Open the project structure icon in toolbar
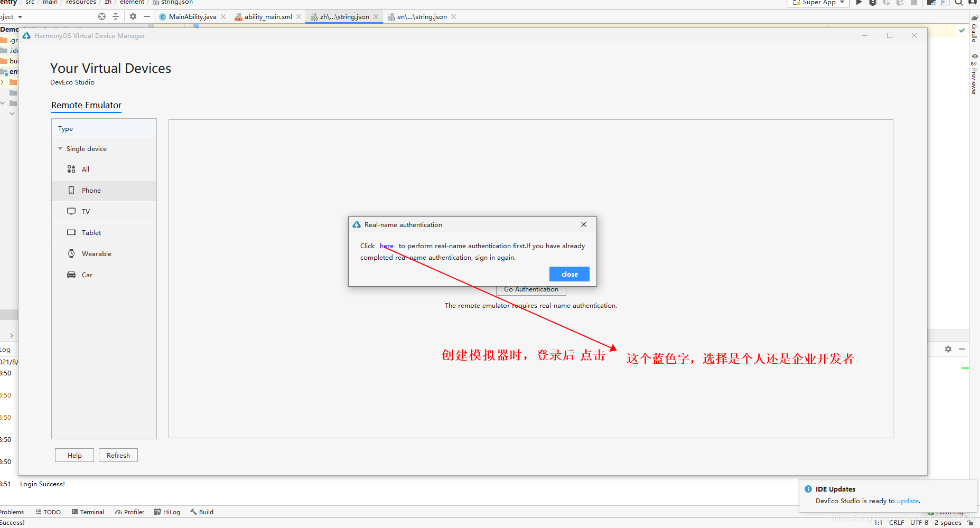Viewport: 980px width, 528px height. (931, 3)
